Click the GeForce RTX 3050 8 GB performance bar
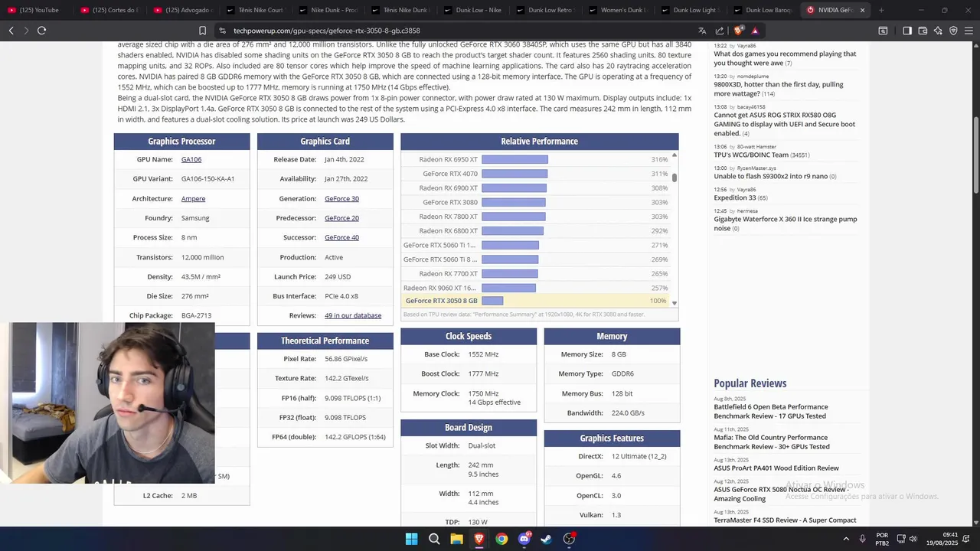The image size is (980, 551). point(492,301)
